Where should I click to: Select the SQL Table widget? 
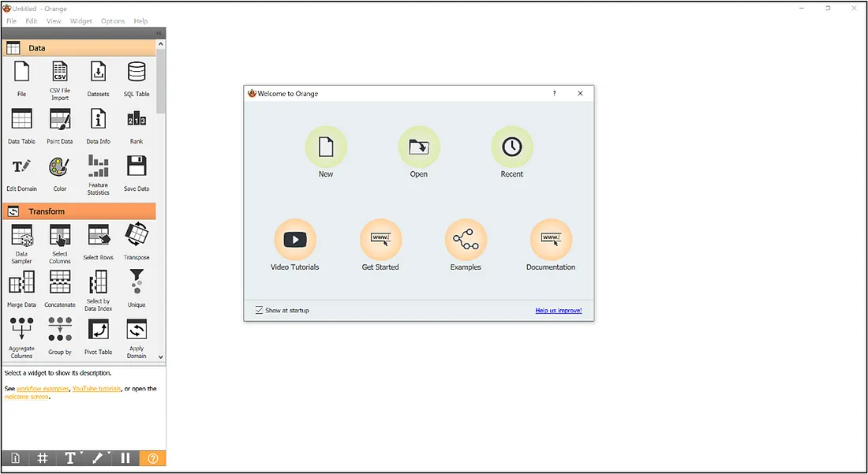click(137, 80)
